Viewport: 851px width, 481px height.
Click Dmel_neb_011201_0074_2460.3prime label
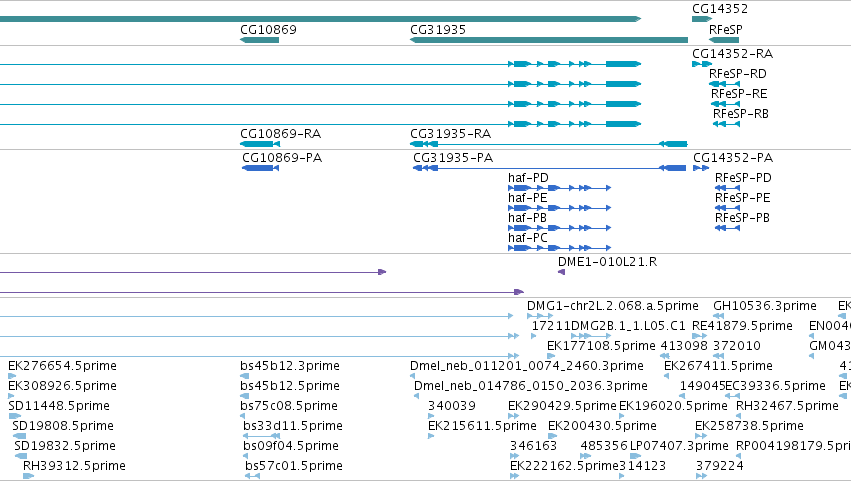pyautogui.click(x=527, y=366)
